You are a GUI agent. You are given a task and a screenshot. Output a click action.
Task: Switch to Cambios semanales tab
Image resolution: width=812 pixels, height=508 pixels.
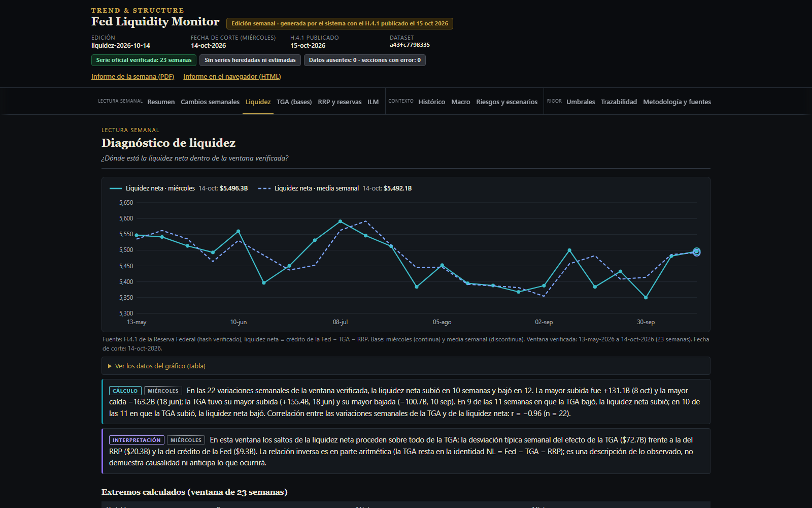(x=210, y=102)
